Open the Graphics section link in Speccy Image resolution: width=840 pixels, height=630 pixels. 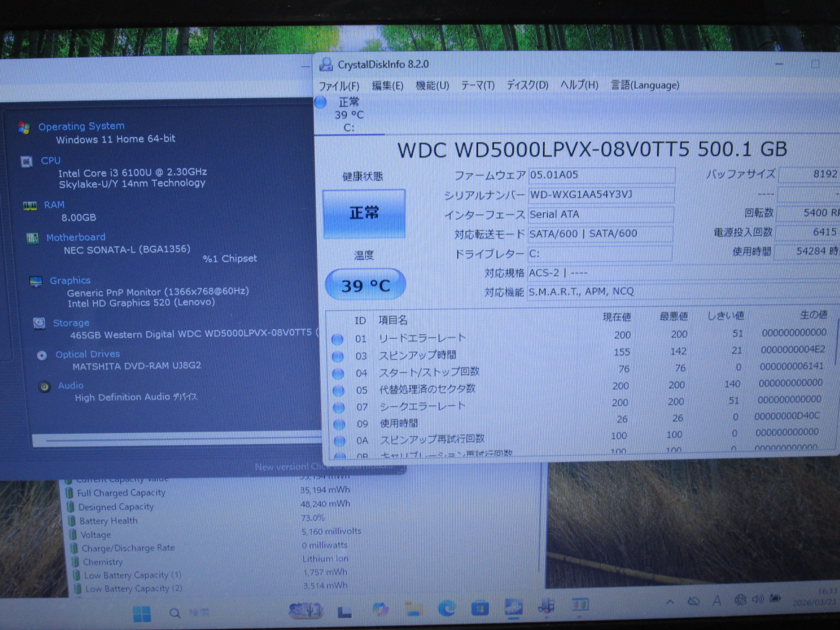tap(70, 280)
